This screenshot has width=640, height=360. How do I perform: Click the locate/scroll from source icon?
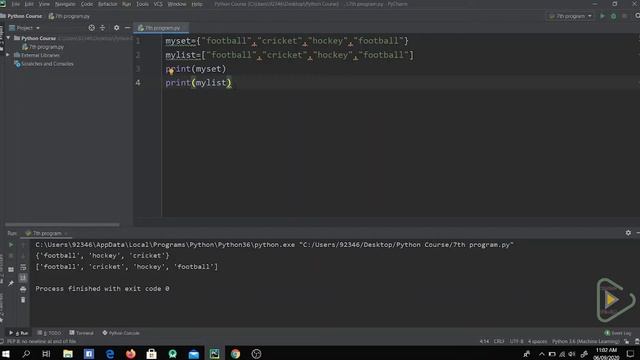click(x=91, y=28)
